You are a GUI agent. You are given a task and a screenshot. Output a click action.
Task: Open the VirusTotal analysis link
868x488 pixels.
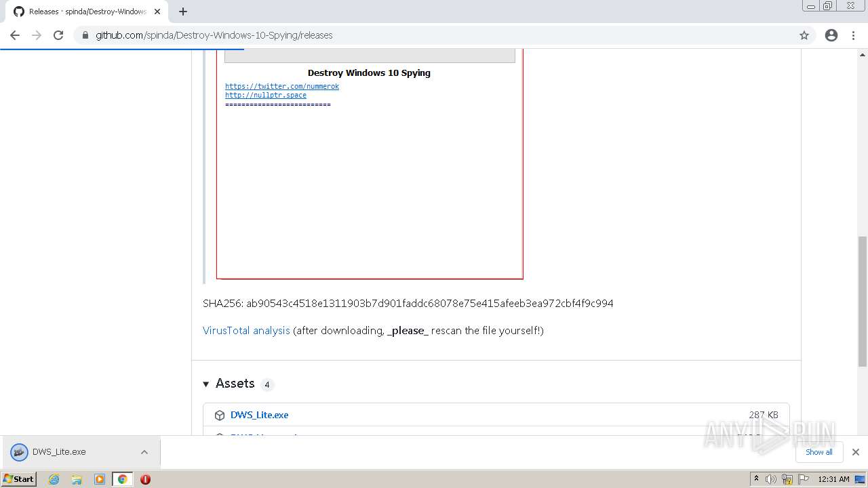pos(246,331)
